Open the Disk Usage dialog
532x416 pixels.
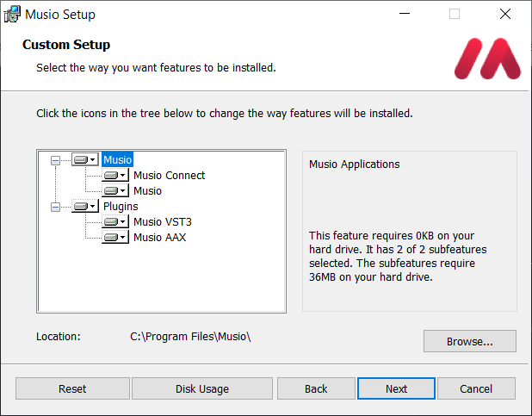coord(201,388)
